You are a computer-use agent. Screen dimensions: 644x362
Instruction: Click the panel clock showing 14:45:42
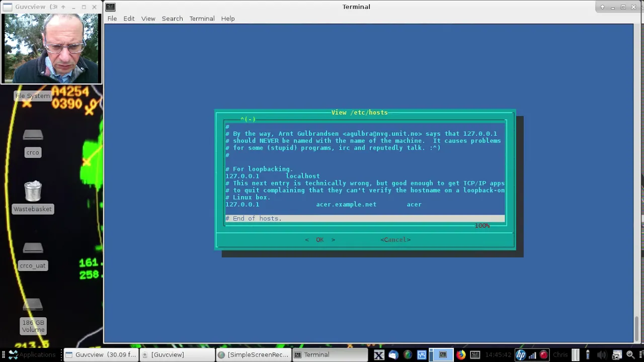click(x=499, y=355)
